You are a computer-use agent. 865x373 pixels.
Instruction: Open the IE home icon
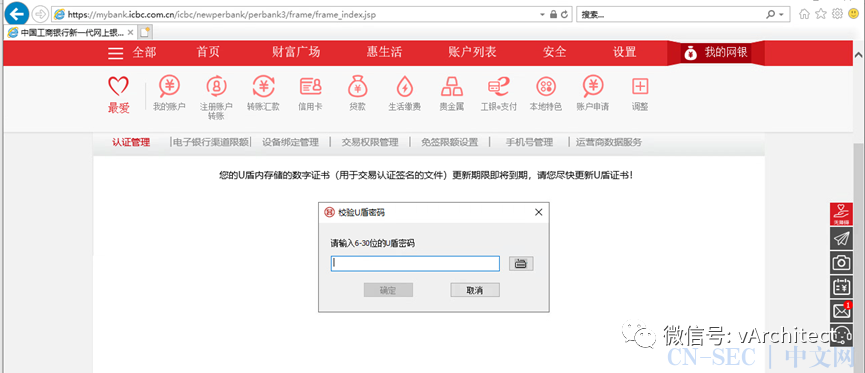coord(804,14)
